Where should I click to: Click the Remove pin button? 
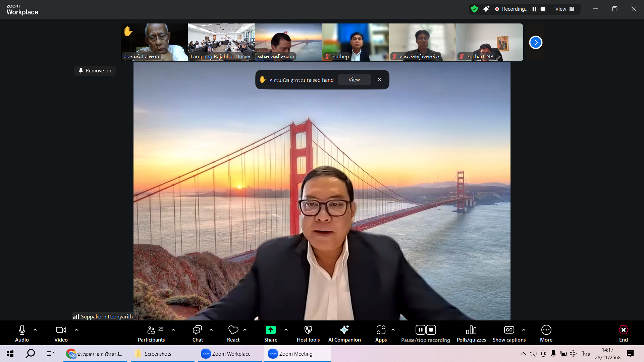click(95, 71)
